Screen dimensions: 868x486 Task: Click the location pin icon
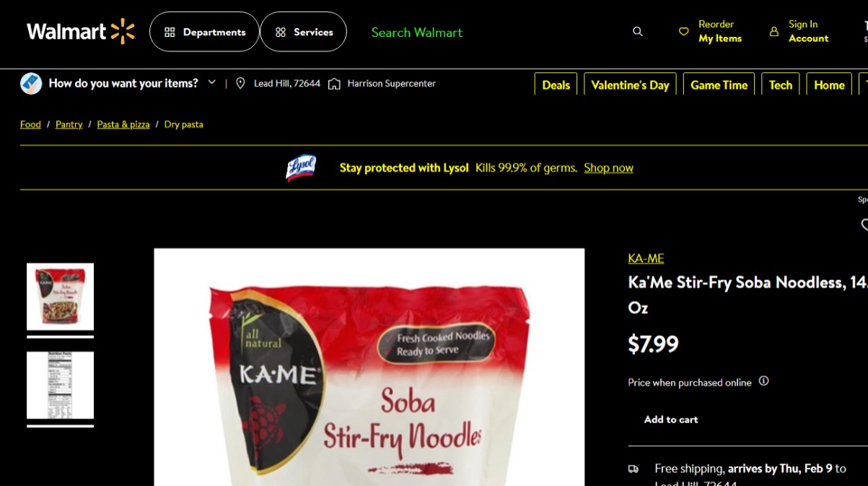pyautogui.click(x=240, y=84)
